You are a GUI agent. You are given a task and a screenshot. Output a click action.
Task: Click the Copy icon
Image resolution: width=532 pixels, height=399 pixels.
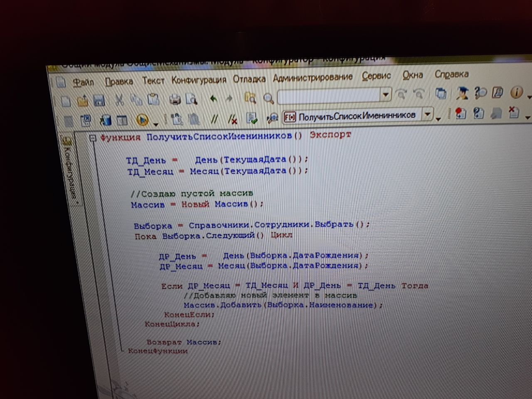point(136,100)
